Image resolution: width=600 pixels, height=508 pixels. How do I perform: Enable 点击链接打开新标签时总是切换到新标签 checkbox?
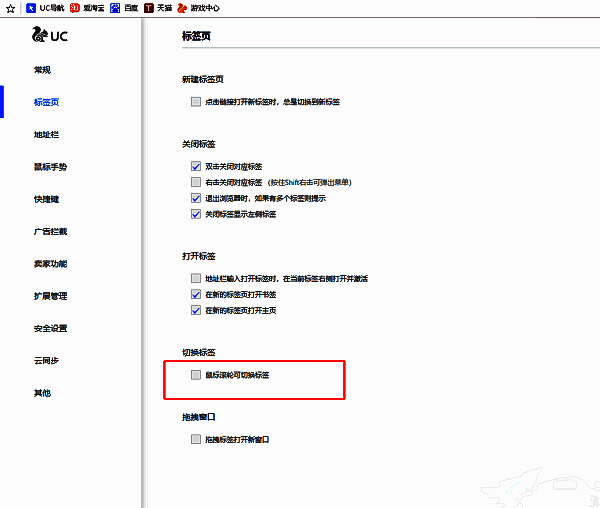point(196,102)
